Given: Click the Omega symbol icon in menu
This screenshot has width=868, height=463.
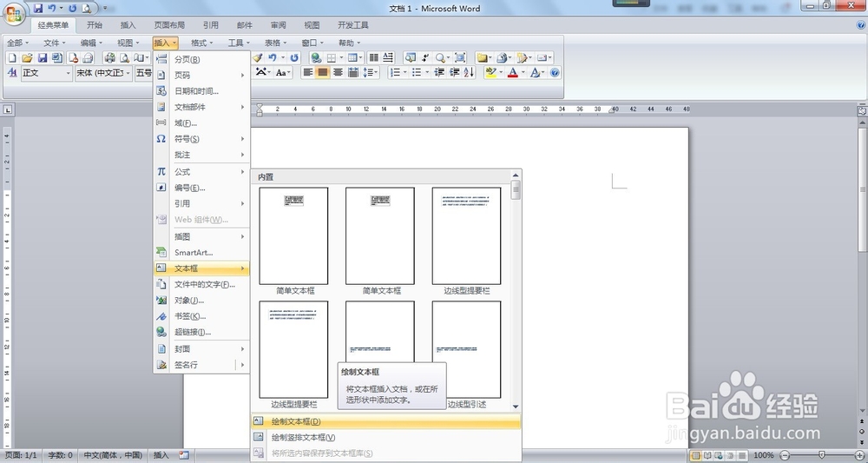Looking at the screenshot, I should (x=161, y=139).
